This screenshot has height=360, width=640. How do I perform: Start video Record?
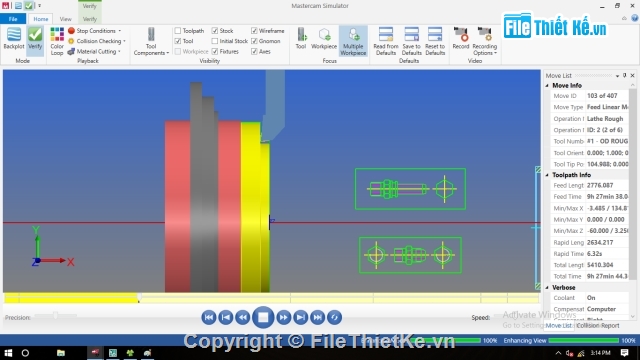(x=461, y=39)
